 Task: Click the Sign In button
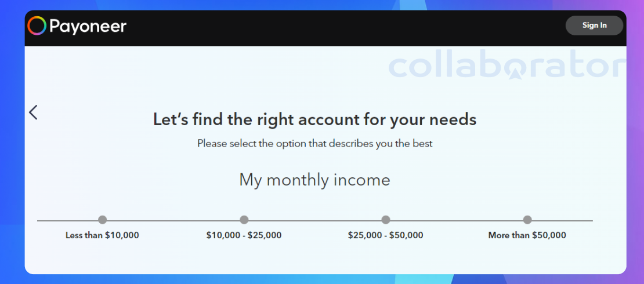(594, 26)
